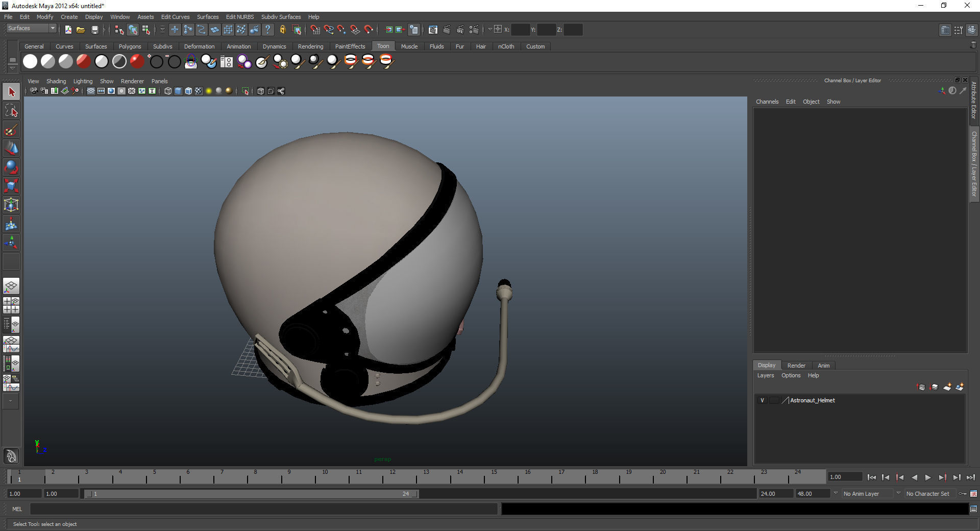This screenshot has height=531, width=980.
Task: Remove toon outline (minus circle)
Action: 174,62
